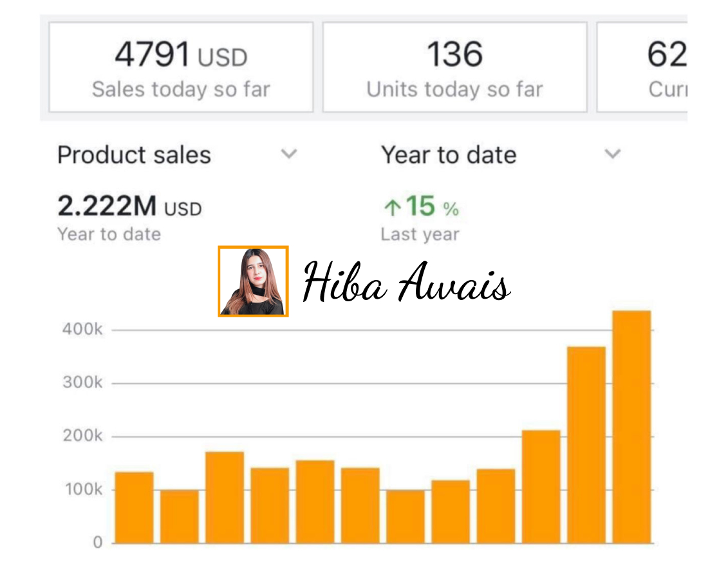Click the Hiba Awais signature text
This screenshot has width=728, height=562.
[x=406, y=283]
